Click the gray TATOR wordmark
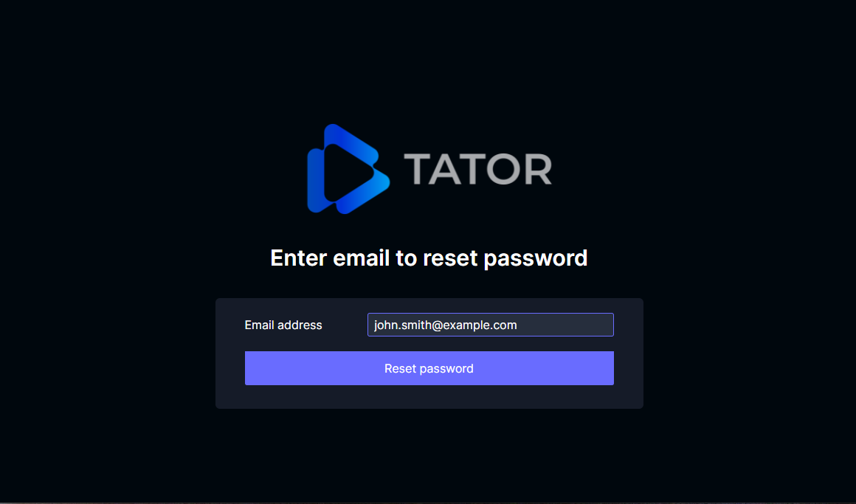Image resolution: width=856 pixels, height=504 pixels. [478, 169]
